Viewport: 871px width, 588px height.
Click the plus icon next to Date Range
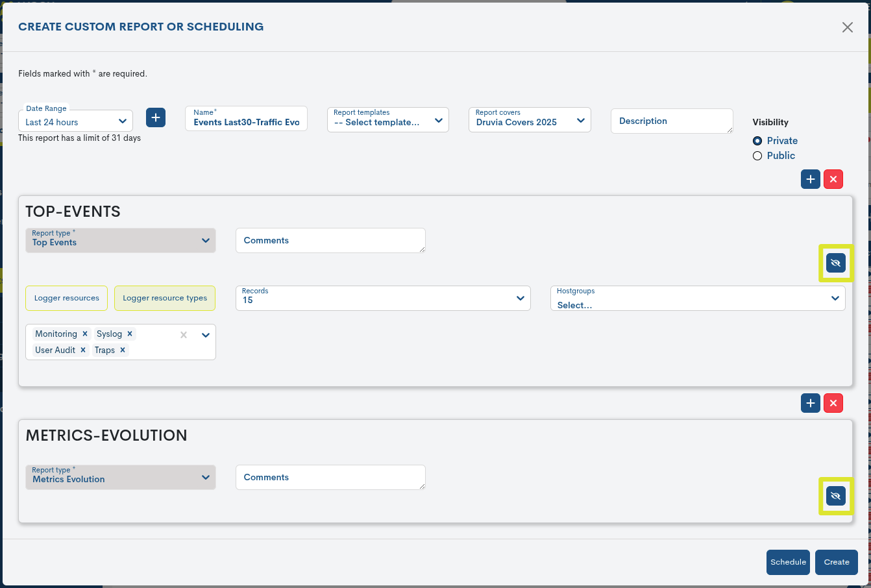tap(156, 117)
